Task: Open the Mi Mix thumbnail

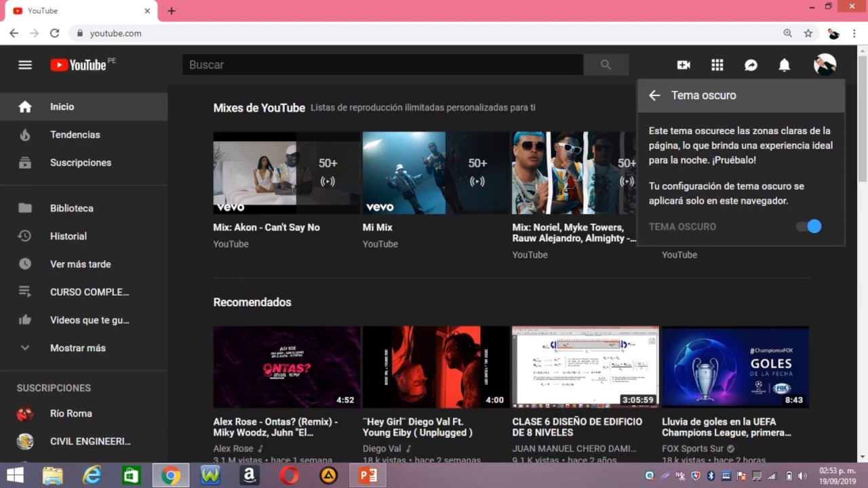Action: (x=436, y=173)
